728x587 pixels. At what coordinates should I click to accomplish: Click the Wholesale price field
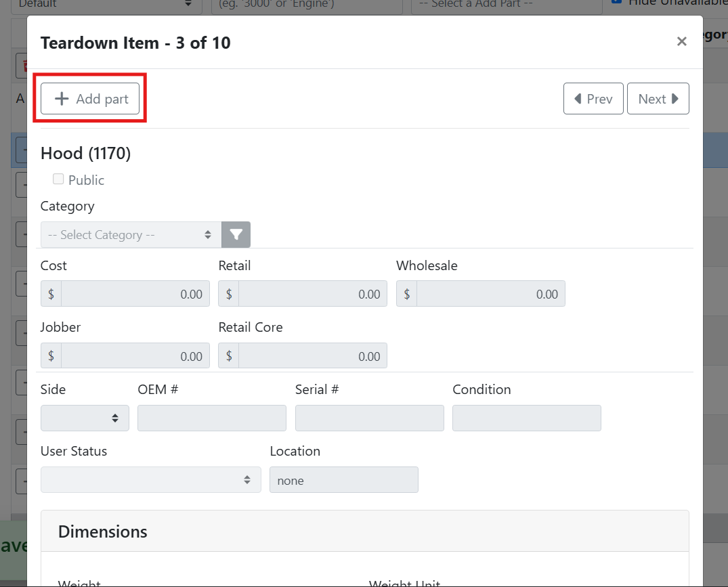tap(490, 294)
